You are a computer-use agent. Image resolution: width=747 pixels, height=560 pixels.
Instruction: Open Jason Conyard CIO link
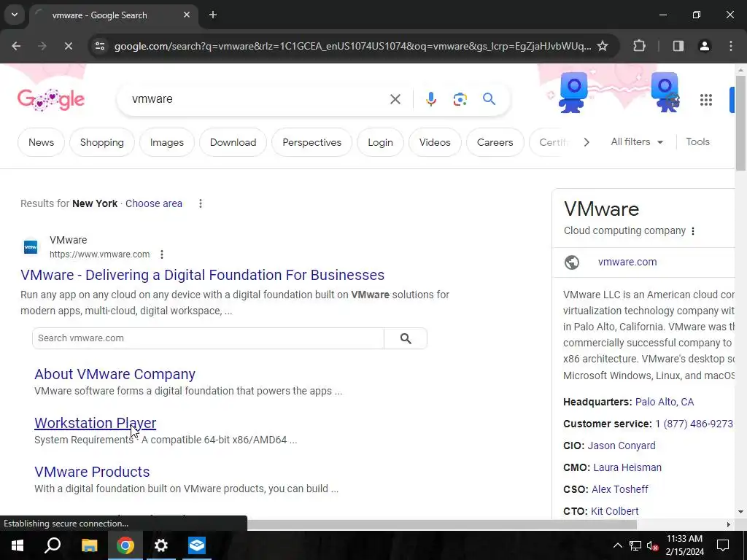(x=622, y=446)
